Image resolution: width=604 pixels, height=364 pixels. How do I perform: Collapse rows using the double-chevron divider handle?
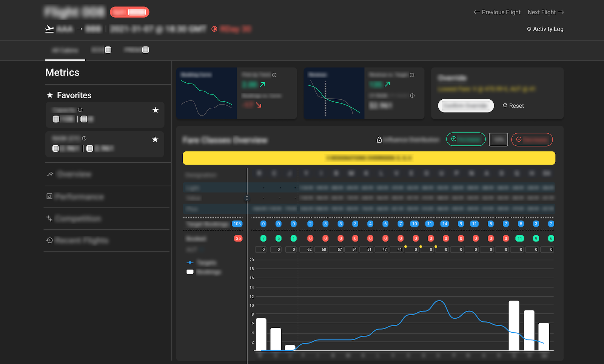pyautogui.click(x=247, y=198)
